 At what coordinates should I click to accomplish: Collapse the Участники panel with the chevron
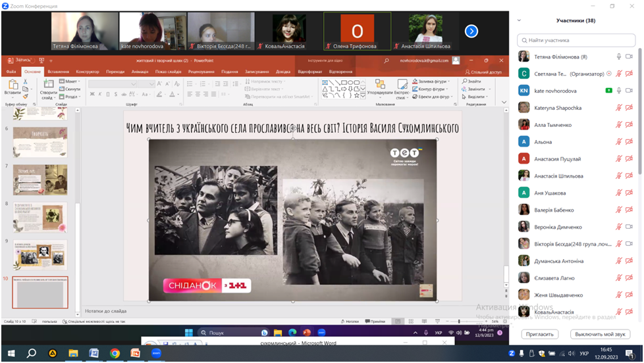(519, 20)
